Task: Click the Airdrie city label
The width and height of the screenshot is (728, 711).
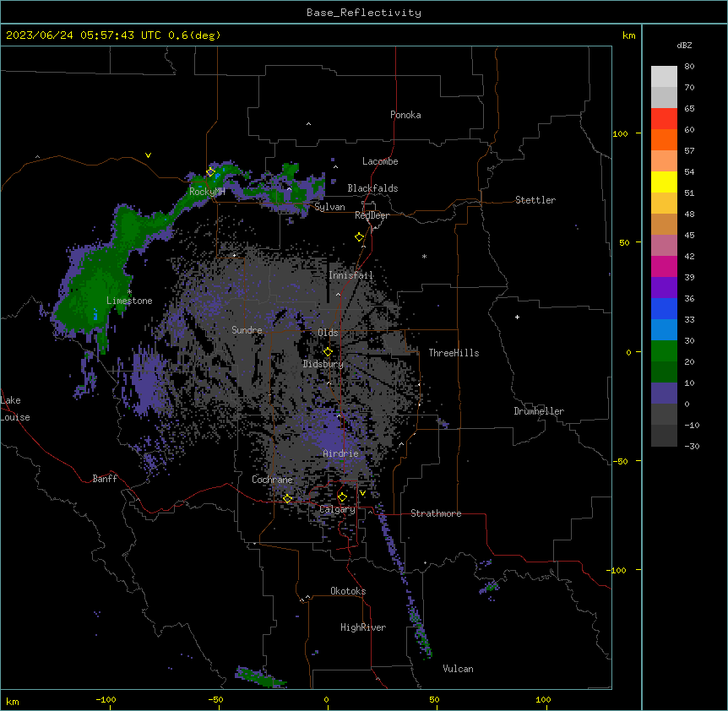Action: (x=341, y=453)
